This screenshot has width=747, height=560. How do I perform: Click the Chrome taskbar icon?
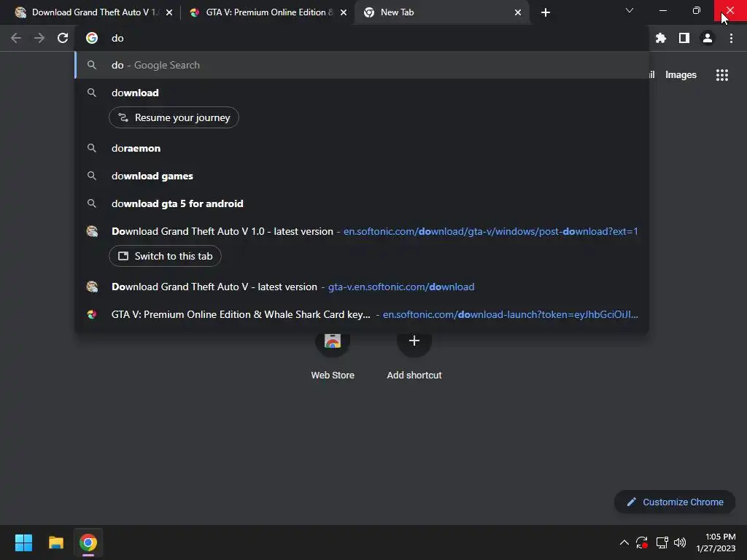(88, 542)
